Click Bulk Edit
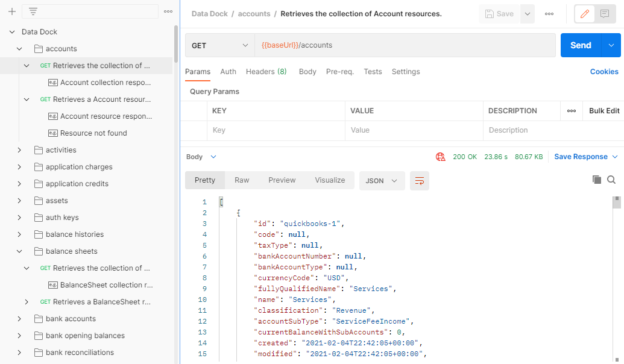Viewport: 624px width, 364px height. (604, 111)
